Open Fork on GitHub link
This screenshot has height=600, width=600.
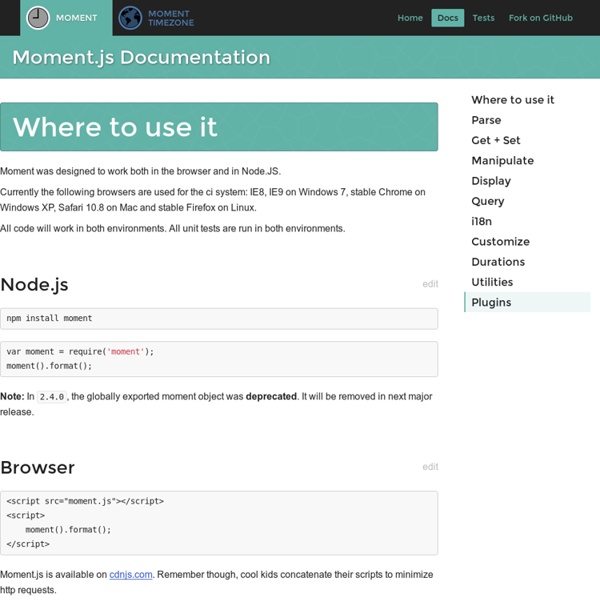click(540, 18)
